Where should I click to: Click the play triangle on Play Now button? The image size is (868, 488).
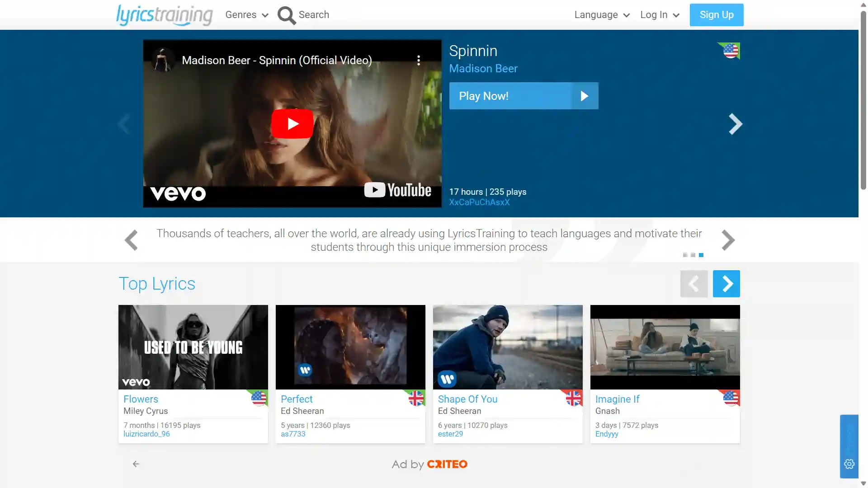585,96
